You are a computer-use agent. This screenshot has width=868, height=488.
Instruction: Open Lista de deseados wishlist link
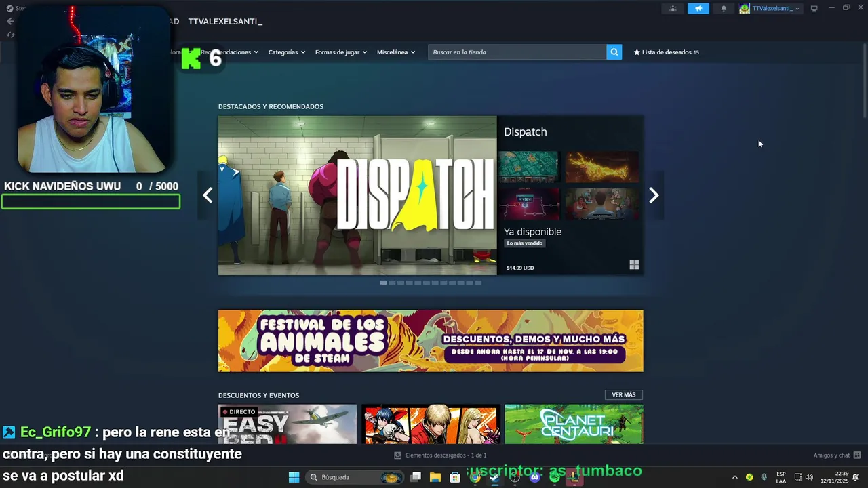click(x=666, y=52)
